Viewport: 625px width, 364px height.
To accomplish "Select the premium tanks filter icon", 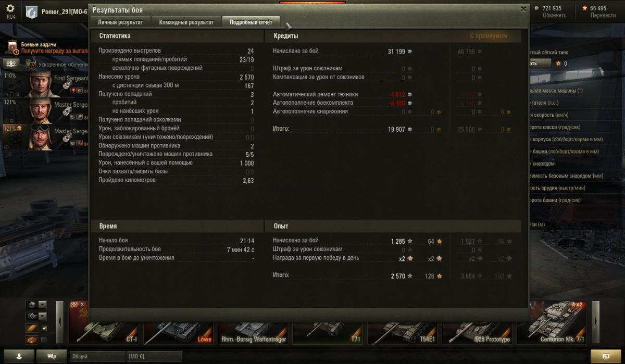I will point(31,328).
